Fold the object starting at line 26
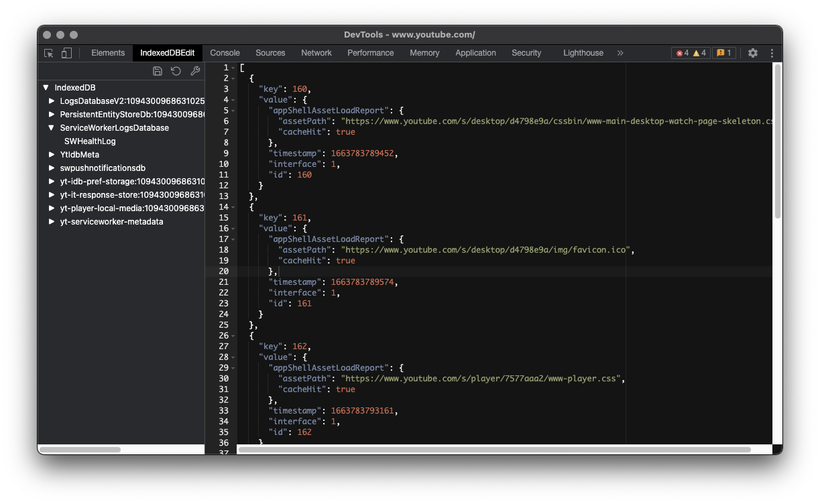 (x=233, y=336)
